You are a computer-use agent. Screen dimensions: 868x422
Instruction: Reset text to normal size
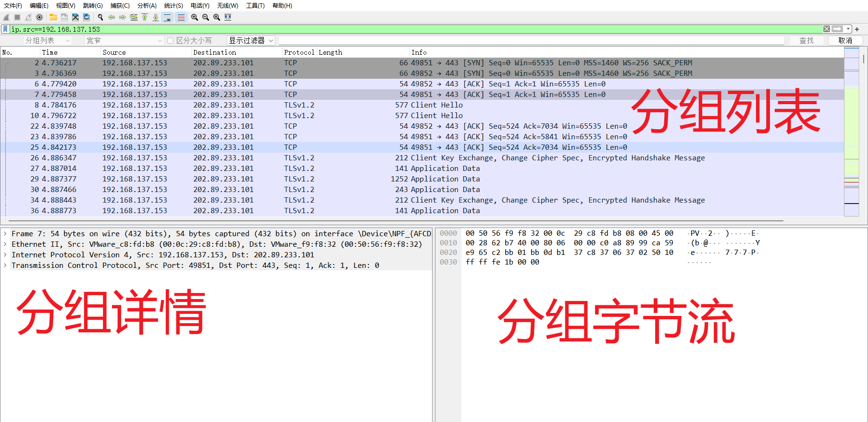[217, 17]
